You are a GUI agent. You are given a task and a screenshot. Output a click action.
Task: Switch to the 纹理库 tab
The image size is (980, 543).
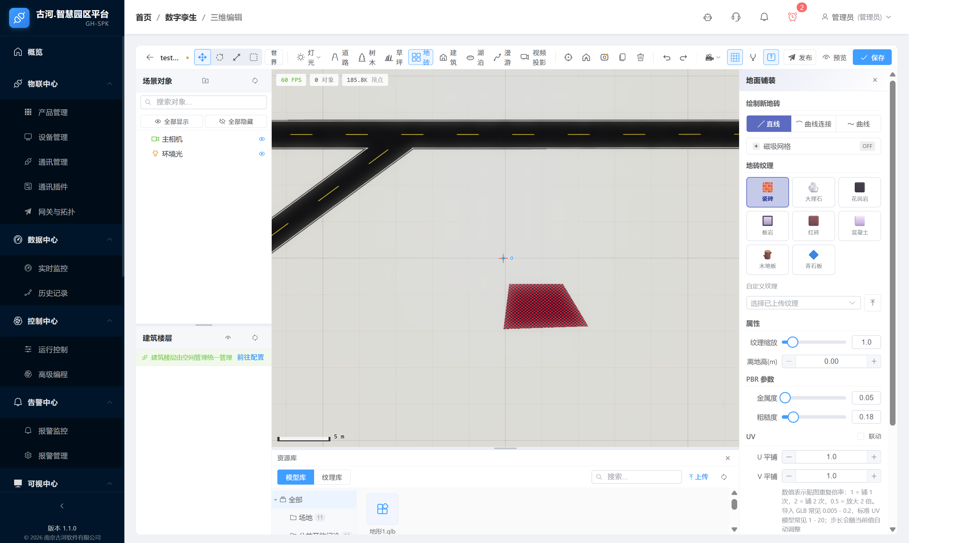pos(331,477)
